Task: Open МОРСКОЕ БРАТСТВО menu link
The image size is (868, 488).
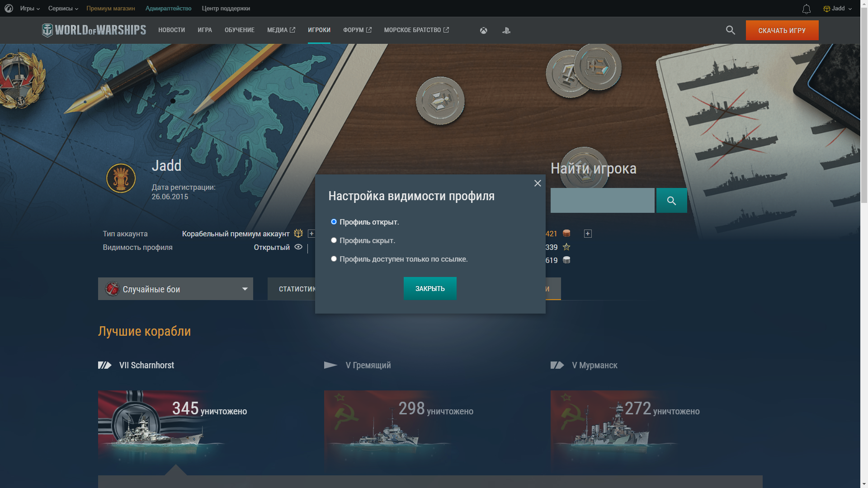Action: pyautogui.click(x=416, y=30)
